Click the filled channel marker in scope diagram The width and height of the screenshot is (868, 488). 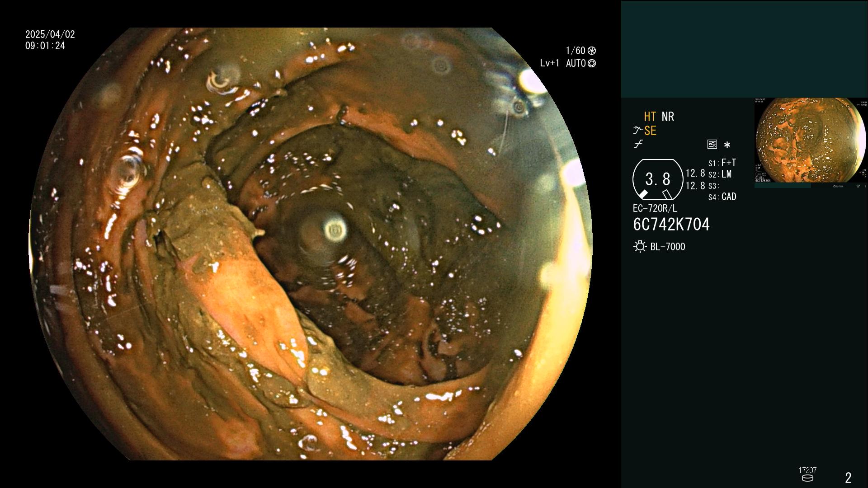click(x=643, y=194)
